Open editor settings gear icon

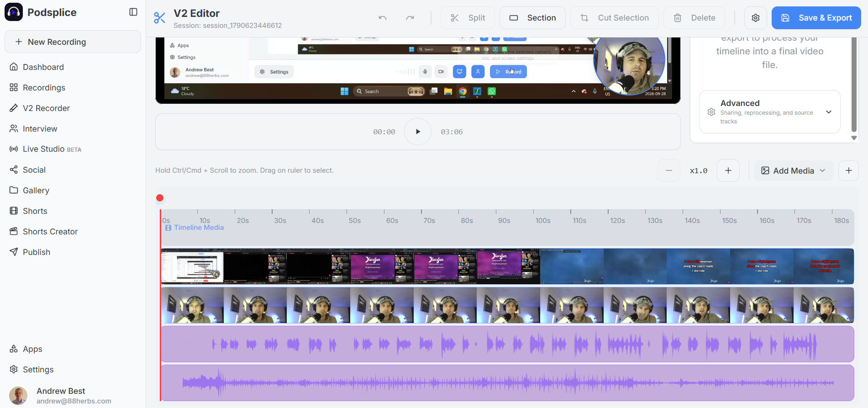point(756,18)
